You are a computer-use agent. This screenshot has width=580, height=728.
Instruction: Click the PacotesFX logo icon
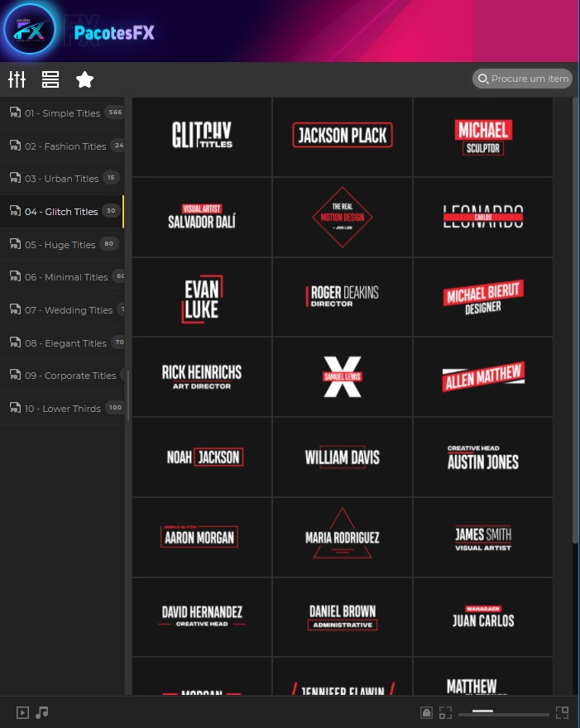(30, 31)
